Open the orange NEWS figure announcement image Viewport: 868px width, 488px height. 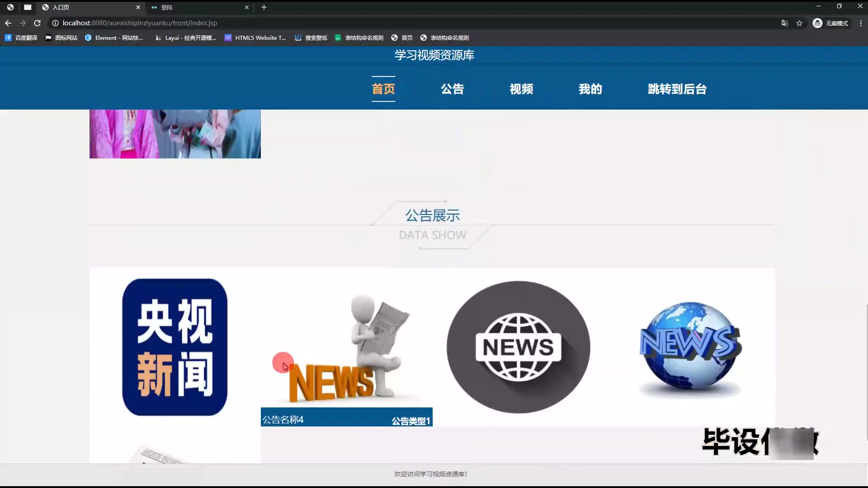[x=347, y=348]
